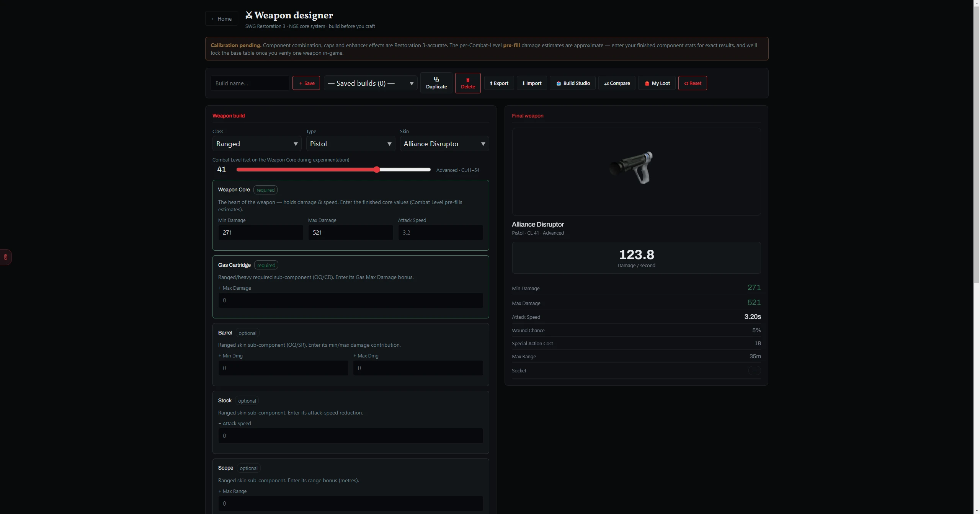Focus the Scope Max Range field
980x514 pixels.
[x=351, y=504]
